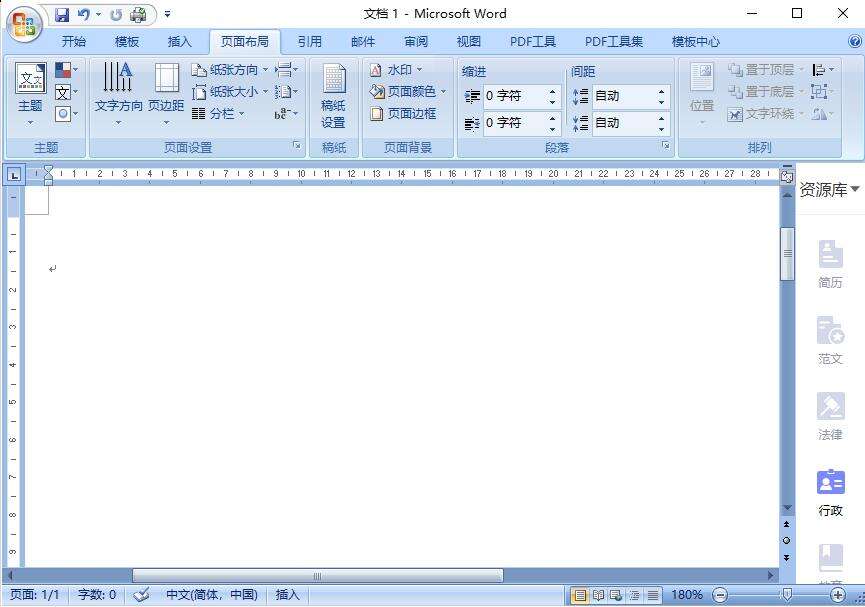Click the proofing check status icon

point(141,595)
